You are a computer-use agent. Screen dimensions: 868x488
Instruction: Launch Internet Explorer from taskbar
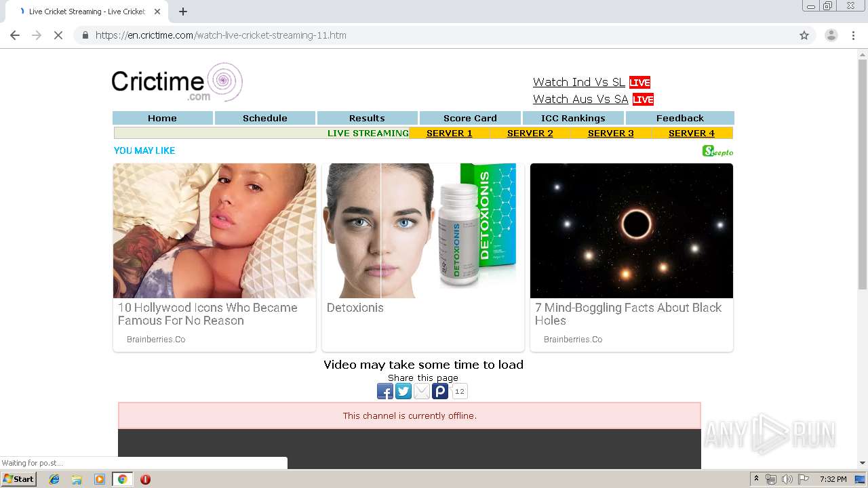(x=54, y=479)
